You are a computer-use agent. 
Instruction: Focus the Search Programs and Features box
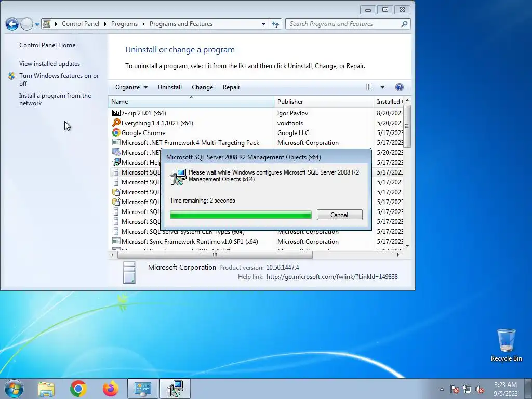(348, 24)
